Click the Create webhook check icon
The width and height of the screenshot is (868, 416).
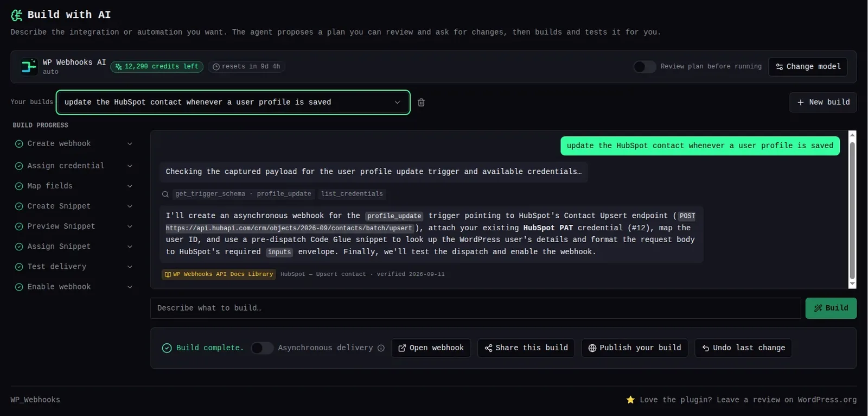(x=19, y=144)
